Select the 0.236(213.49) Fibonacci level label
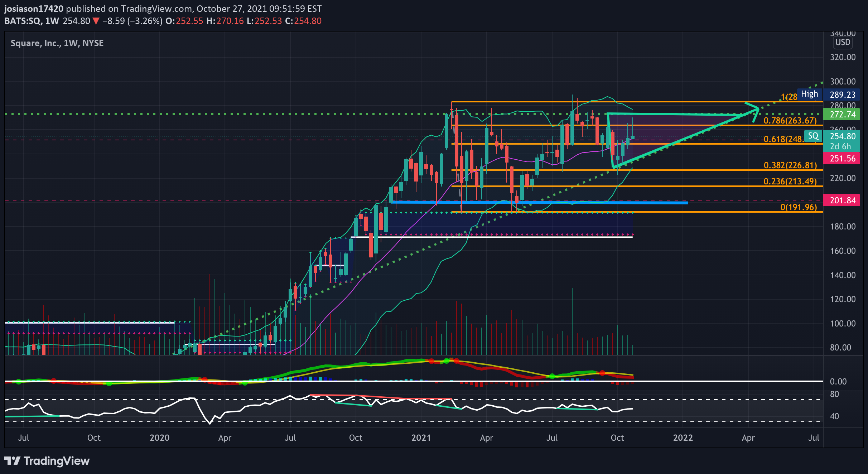This screenshot has width=868, height=474. (x=790, y=182)
